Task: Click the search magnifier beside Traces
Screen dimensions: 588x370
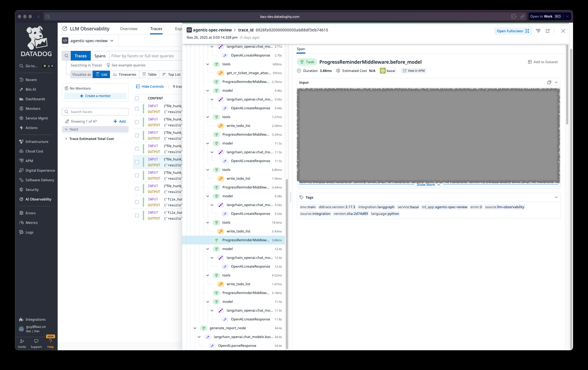Action: point(66,56)
